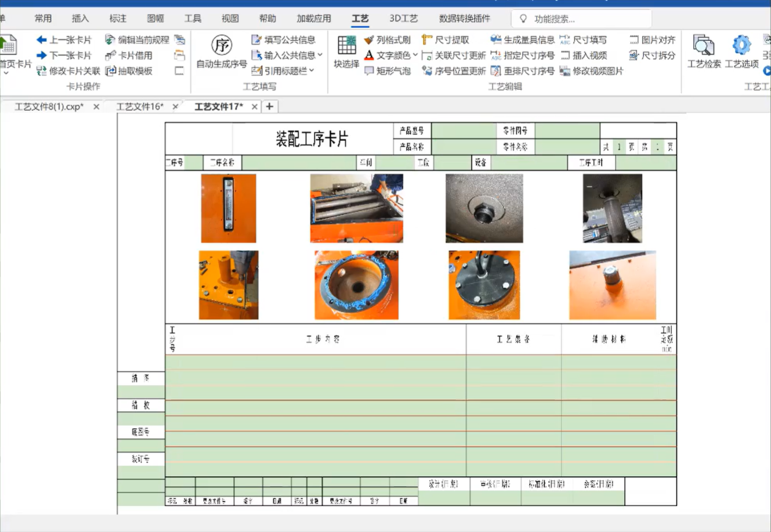Expand the 输入公共信息 dropdown
The width and height of the screenshot is (771, 532).
[285, 56]
